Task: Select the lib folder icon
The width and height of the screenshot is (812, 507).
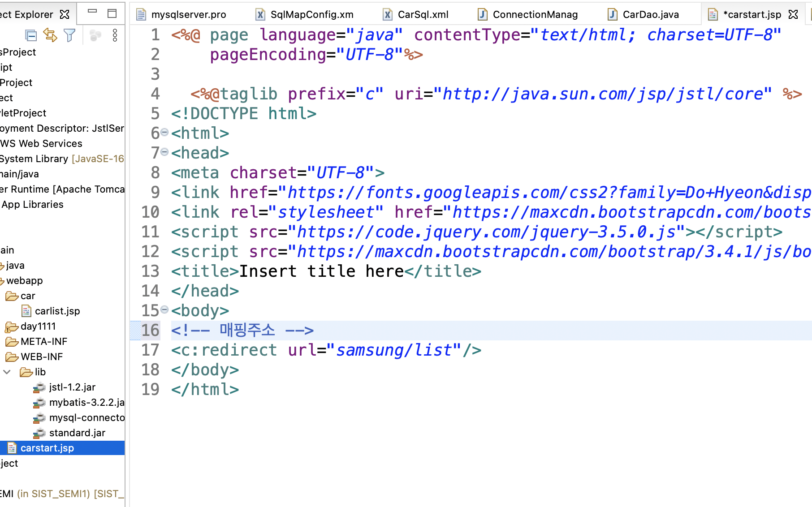Action: pos(26,372)
